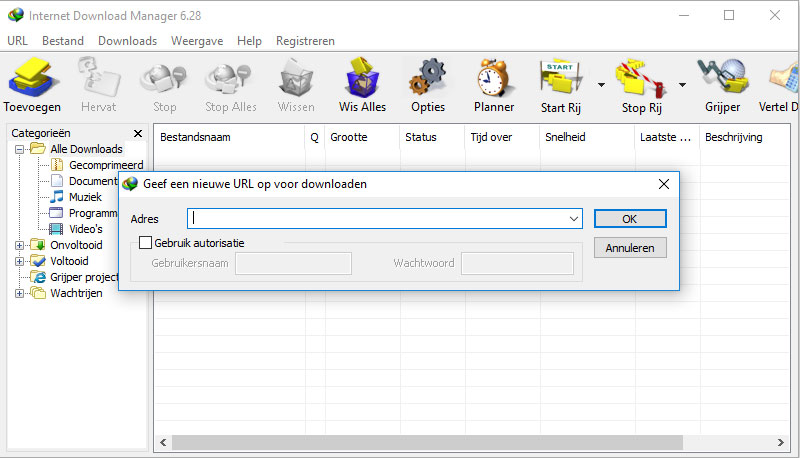Select the Documenten category tree item
Image resolution: width=800 pixels, height=458 pixels.
(93, 181)
